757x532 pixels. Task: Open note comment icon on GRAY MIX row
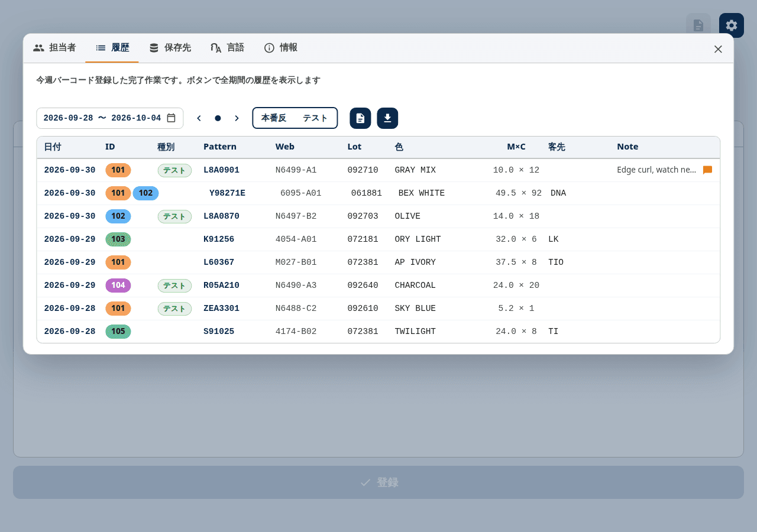[707, 170]
